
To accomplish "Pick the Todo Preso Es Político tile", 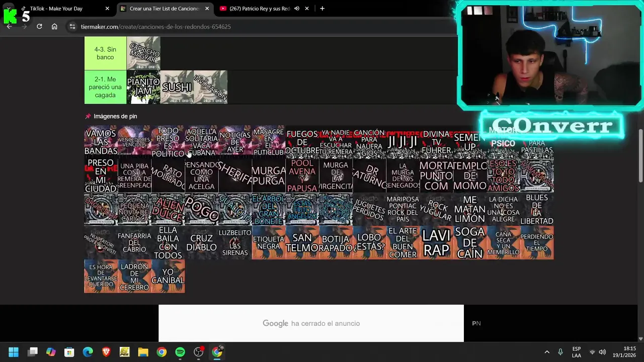I will pyautogui.click(x=168, y=142).
